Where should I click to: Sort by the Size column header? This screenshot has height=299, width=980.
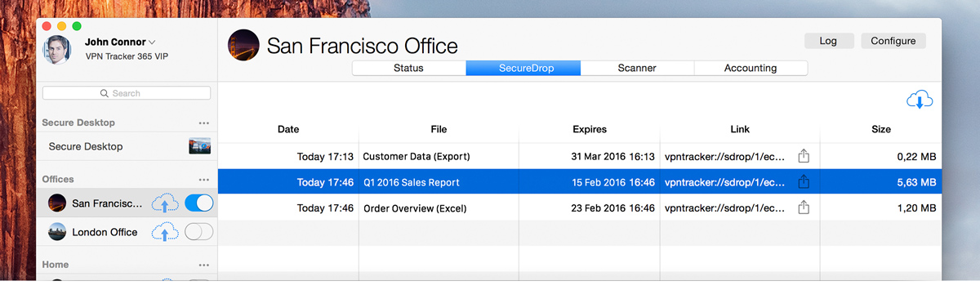pyautogui.click(x=881, y=129)
